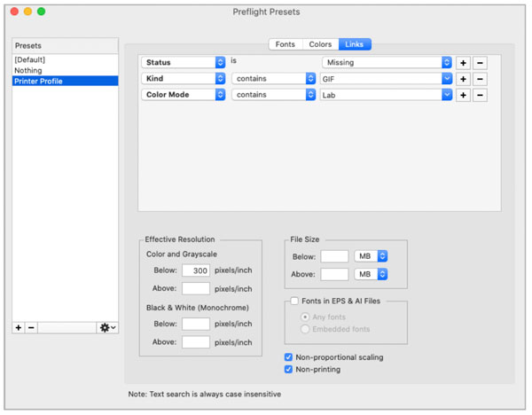Click Color and Grayscale Above resolution field
This screenshot has height=415, width=532.
pos(196,288)
